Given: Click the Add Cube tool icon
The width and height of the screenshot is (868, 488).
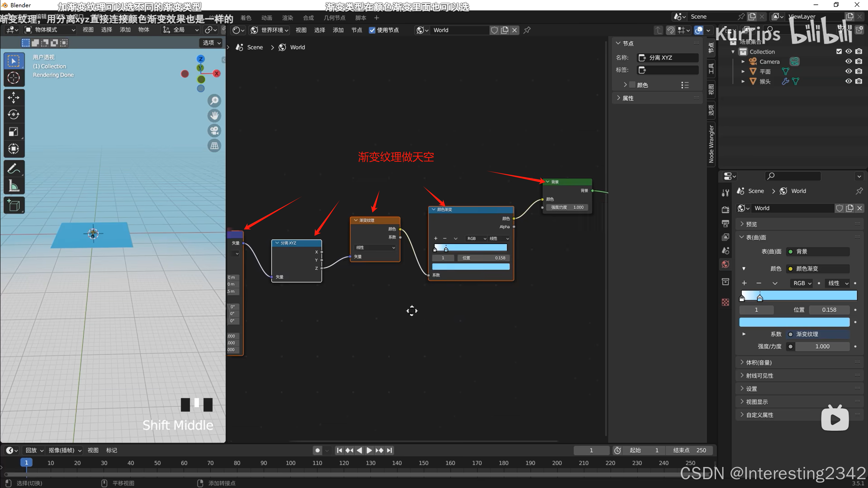Looking at the screenshot, I should [14, 205].
